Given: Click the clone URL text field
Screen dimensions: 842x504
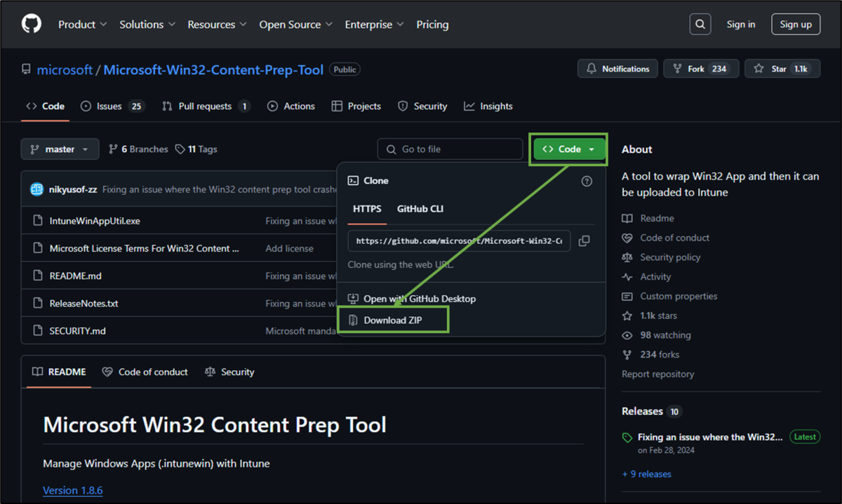Looking at the screenshot, I should (x=459, y=240).
